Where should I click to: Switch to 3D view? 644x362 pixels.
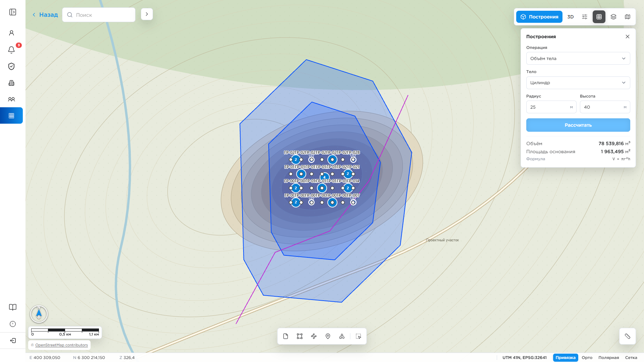pos(571,17)
